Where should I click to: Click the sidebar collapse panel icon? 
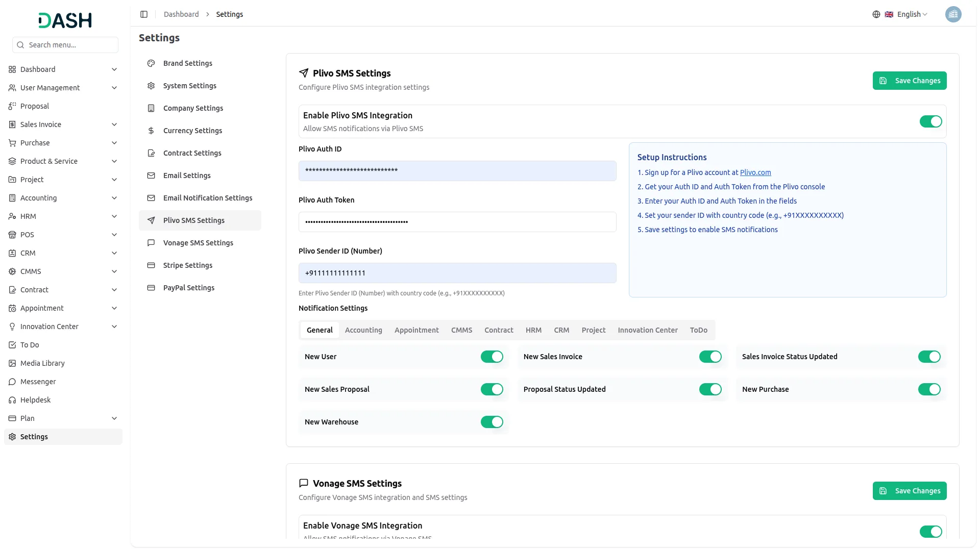144,14
